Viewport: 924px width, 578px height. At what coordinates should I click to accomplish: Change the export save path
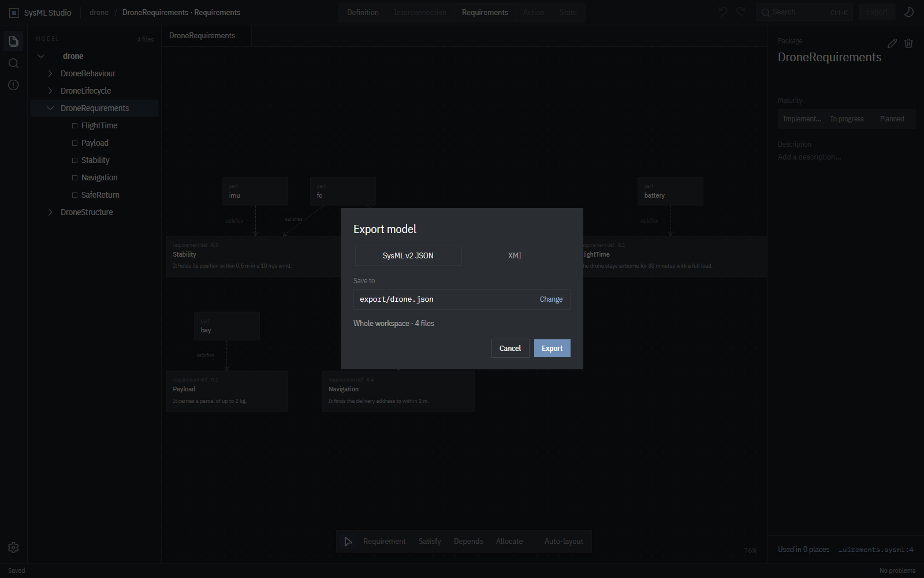coord(551,299)
